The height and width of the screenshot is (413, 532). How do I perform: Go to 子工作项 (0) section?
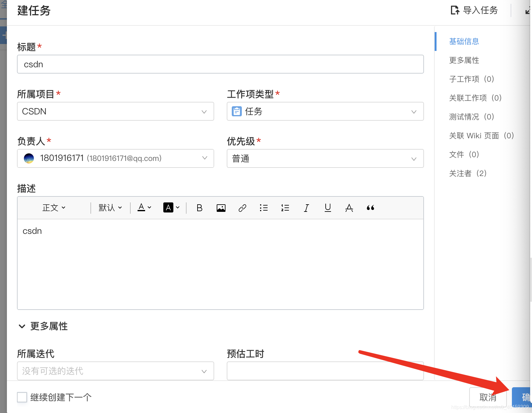pos(472,79)
